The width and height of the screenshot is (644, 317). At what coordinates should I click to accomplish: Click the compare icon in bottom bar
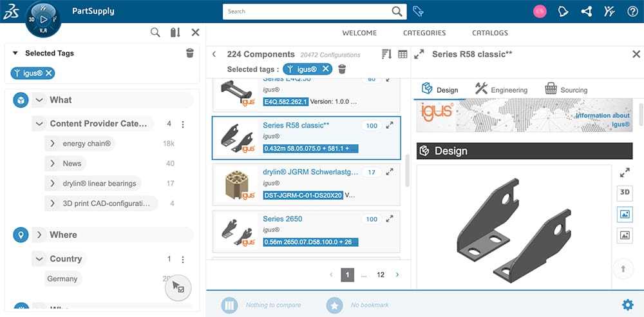click(x=229, y=305)
